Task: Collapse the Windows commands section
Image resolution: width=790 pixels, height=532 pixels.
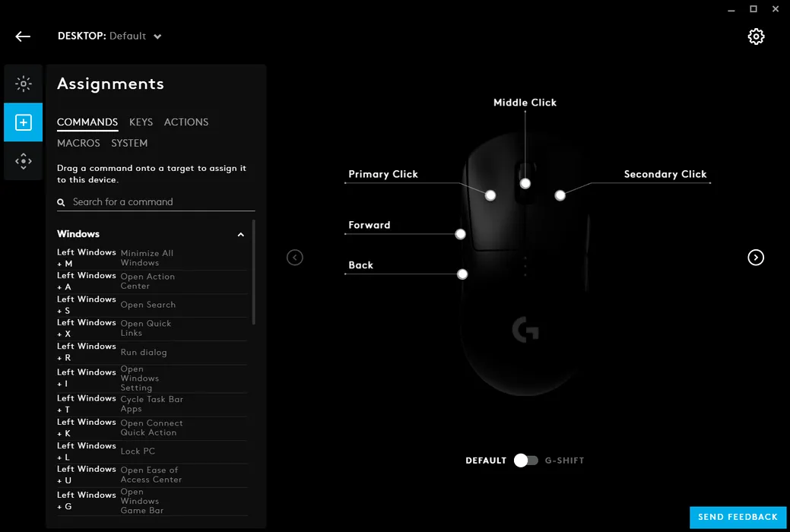Action: pos(241,234)
